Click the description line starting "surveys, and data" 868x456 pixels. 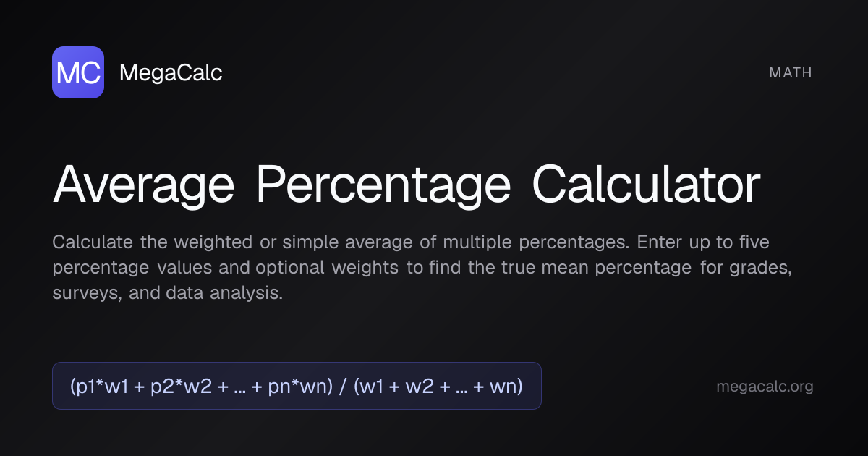(x=167, y=293)
